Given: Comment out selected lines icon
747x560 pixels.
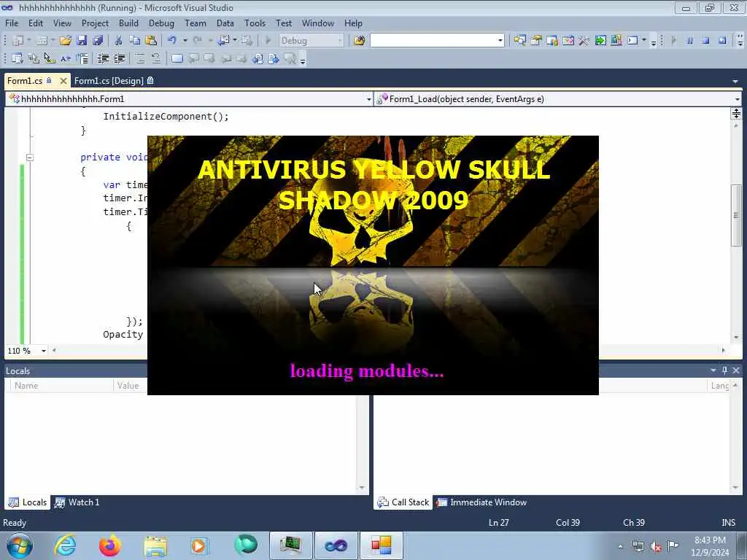Looking at the screenshot, I should pyautogui.click(x=139, y=58).
